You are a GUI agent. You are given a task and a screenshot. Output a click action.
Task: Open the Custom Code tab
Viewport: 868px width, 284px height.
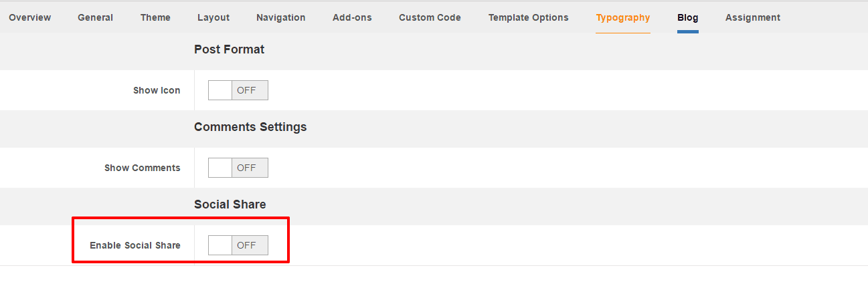coord(430,18)
